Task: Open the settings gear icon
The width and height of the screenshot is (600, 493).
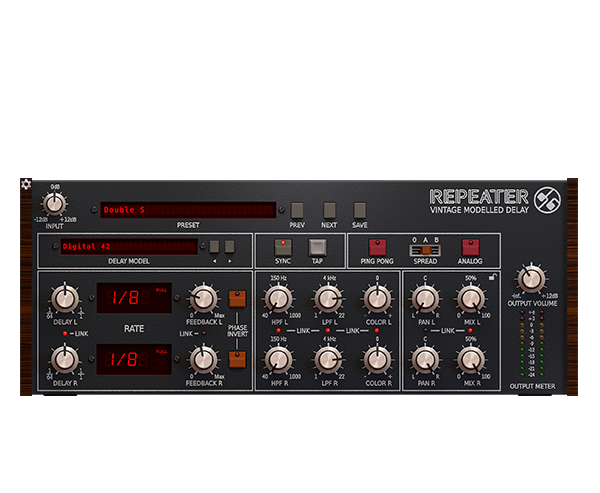Action: (26, 184)
